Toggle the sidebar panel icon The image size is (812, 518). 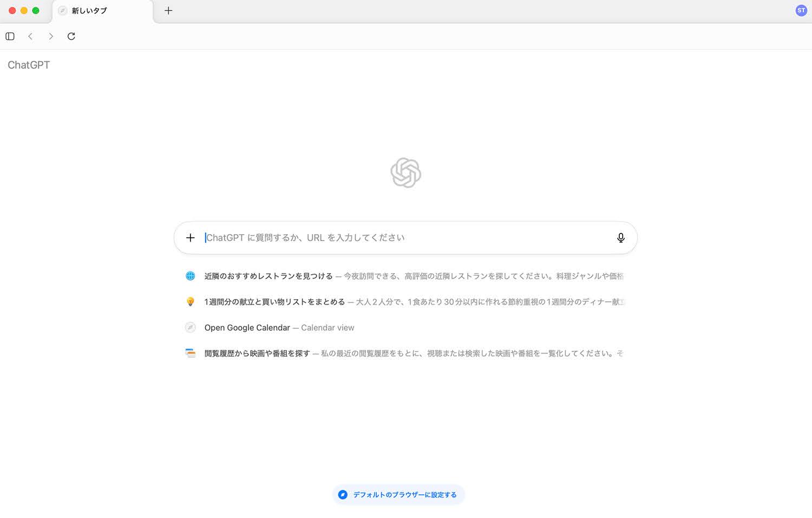click(x=10, y=36)
